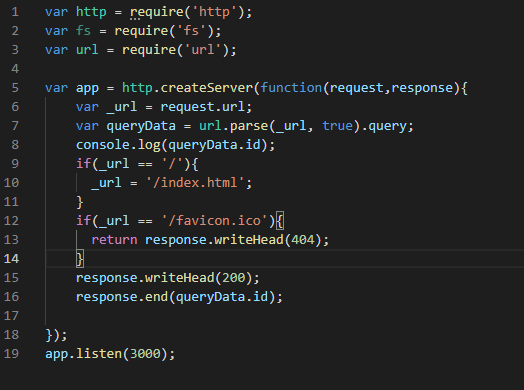Screen dimensions: 524x390
Task: Place cursor on createServer
Action: 207,88
